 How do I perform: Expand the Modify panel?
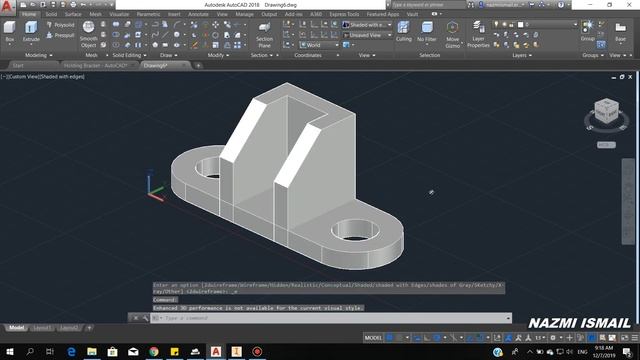(x=218, y=55)
